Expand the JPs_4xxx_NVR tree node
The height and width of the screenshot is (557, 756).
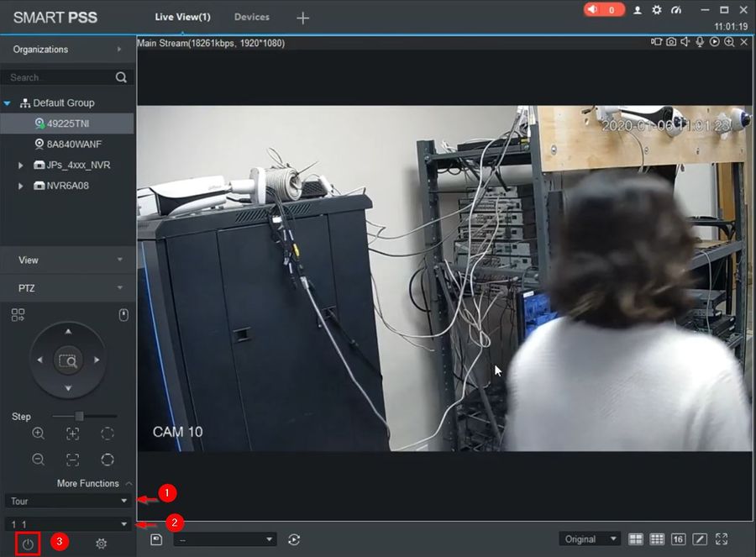coord(20,166)
